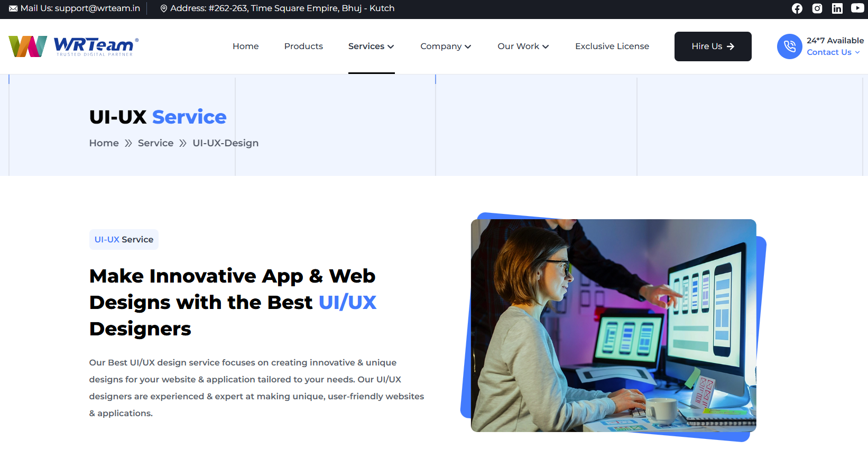Viewport: 868px width, 450px height.
Task: Click the Home breadcrumb link
Action: tap(104, 143)
